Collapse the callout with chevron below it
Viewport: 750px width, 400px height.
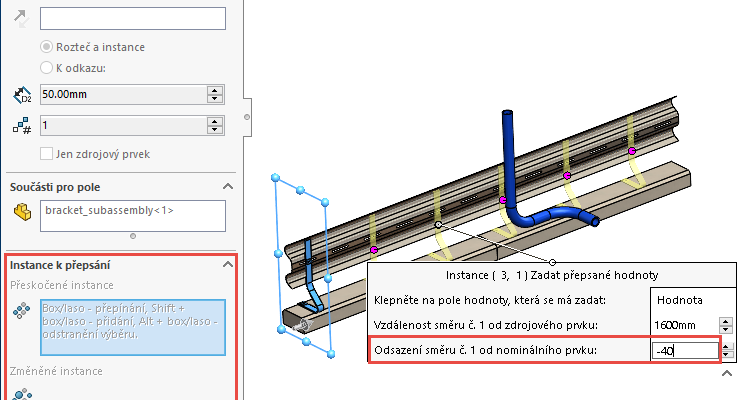click(x=727, y=373)
